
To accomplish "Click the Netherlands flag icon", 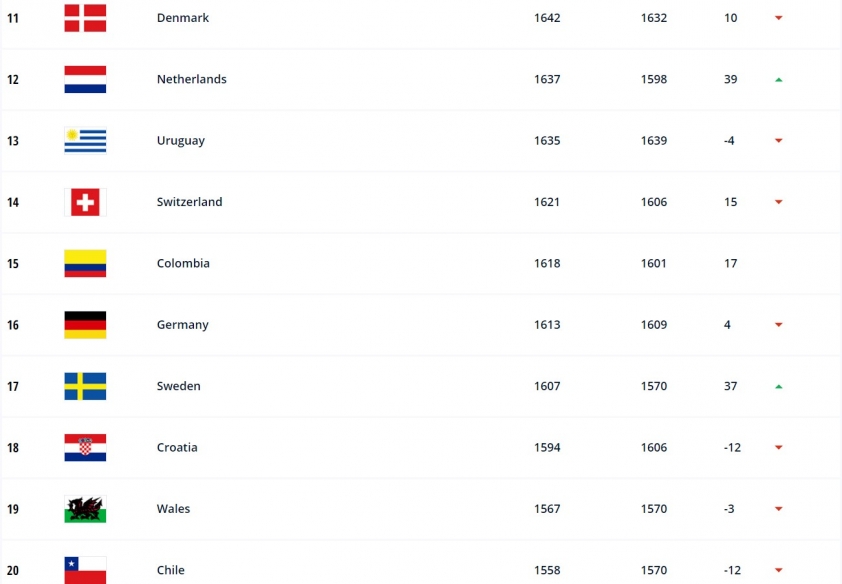I will 85,79.
